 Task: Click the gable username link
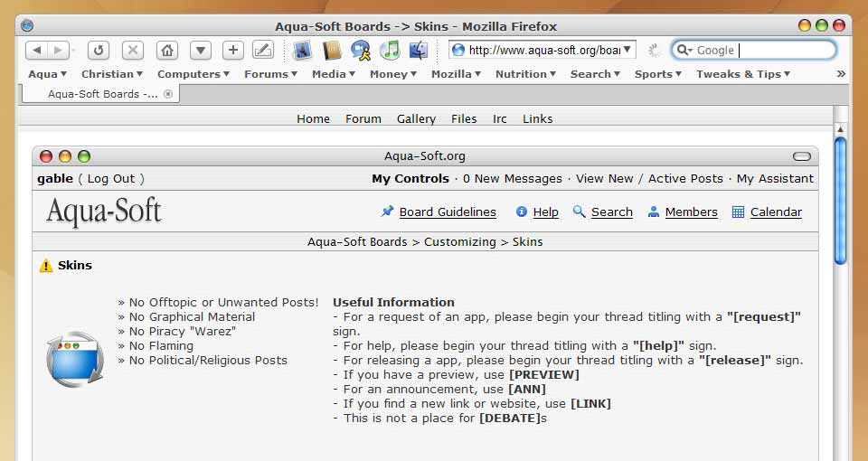[55, 179]
